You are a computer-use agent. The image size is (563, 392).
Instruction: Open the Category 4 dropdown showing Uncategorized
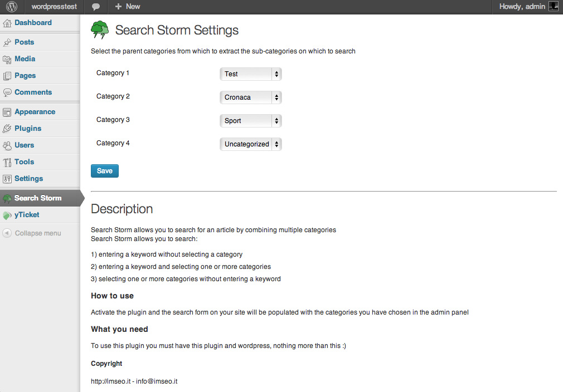pyautogui.click(x=251, y=144)
